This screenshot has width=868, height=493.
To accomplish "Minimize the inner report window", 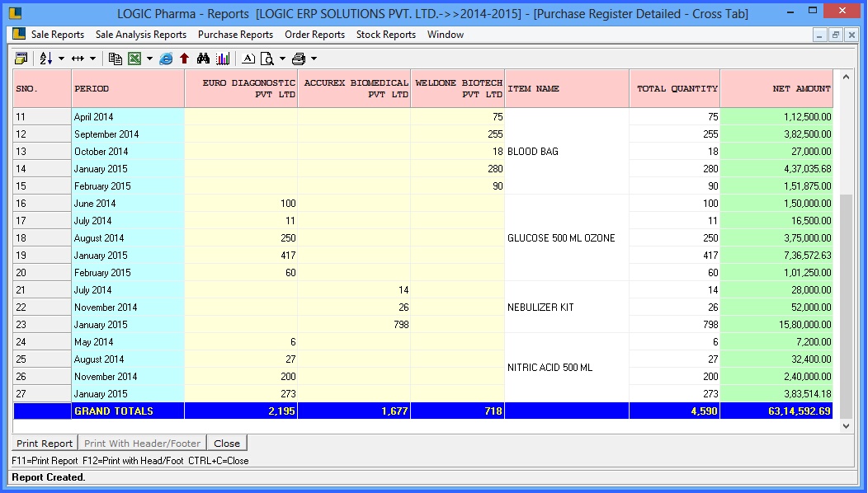I will pos(820,35).
